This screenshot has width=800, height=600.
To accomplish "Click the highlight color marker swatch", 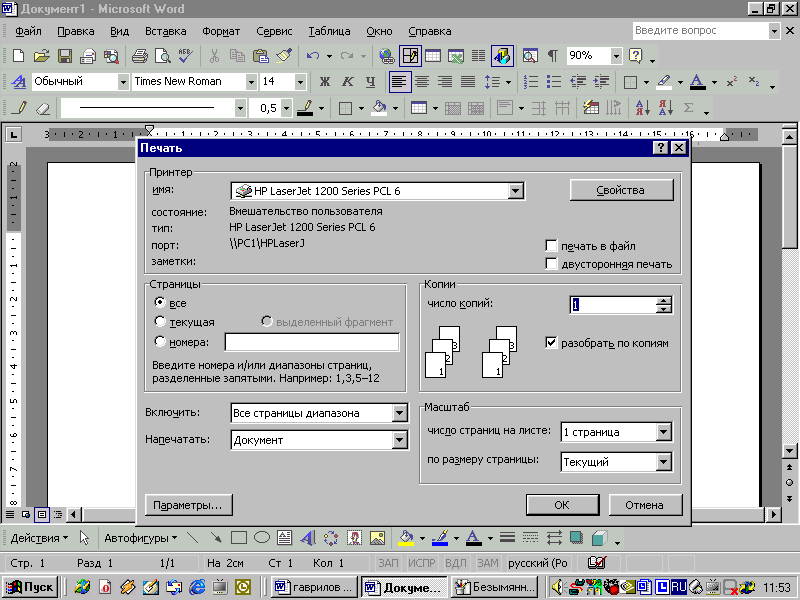I will click(x=663, y=82).
